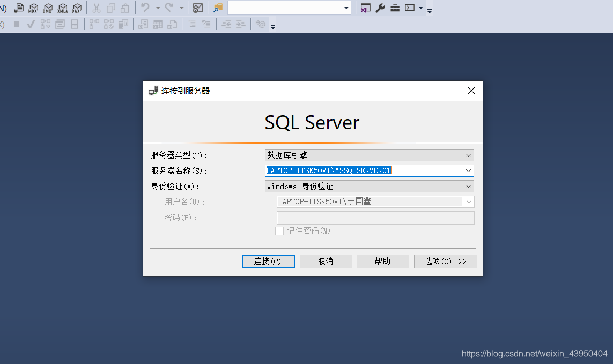The height and width of the screenshot is (364, 613).
Task: Click the Include Live Query Statistics icon
Action: tap(109, 24)
